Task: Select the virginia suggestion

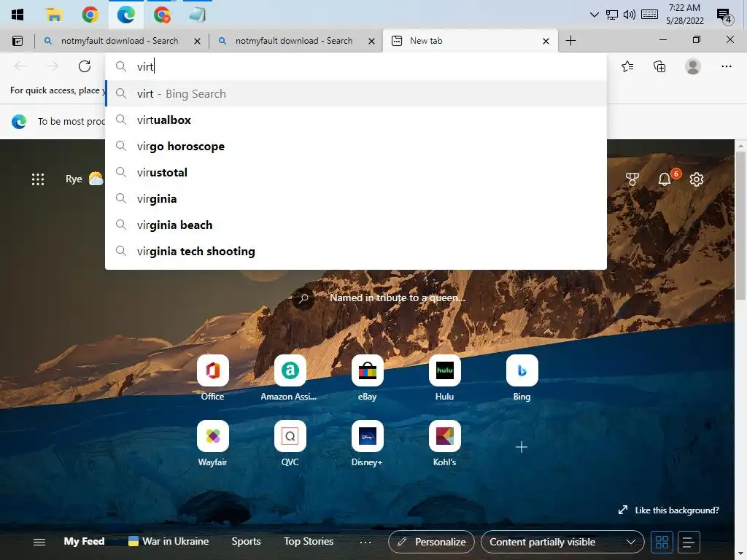Action: click(x=355, y=198)
